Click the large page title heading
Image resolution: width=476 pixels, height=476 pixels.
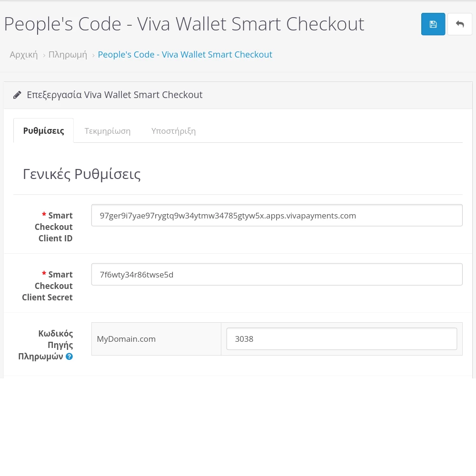(184, 24)
